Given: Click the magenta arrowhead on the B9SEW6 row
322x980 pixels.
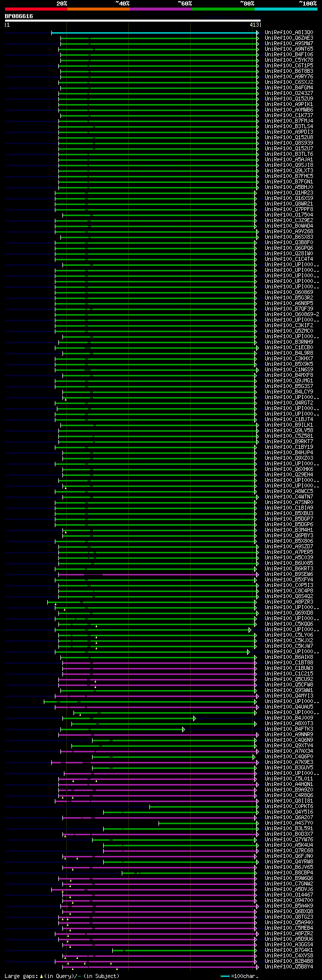Looking at the screenshot, I should click(258, 574).
